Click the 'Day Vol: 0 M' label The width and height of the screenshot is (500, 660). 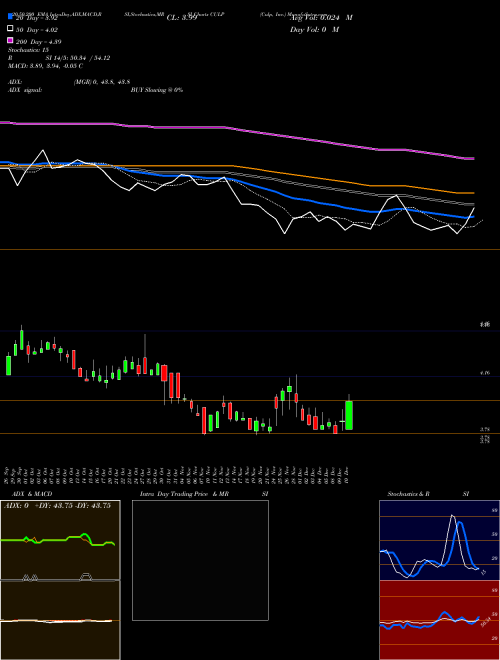point(314,29)
